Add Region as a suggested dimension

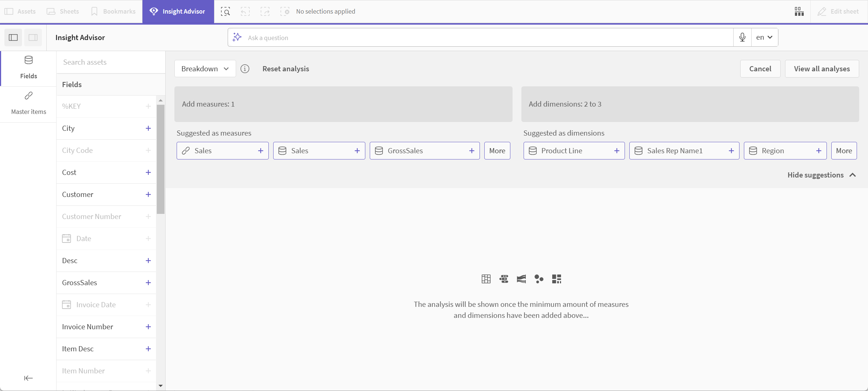point(819,151)
